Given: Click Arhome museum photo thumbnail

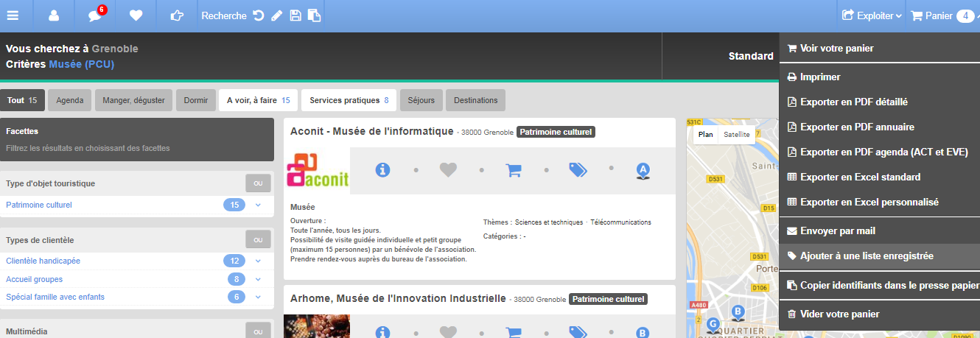Looking at the screenshot, I should click(317, 326).
